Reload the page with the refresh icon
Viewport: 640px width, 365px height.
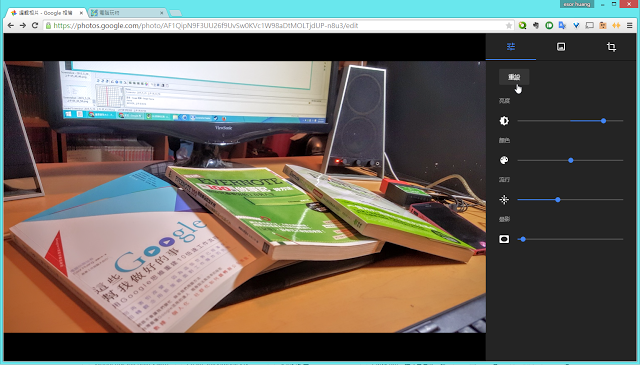click(35, 25)
